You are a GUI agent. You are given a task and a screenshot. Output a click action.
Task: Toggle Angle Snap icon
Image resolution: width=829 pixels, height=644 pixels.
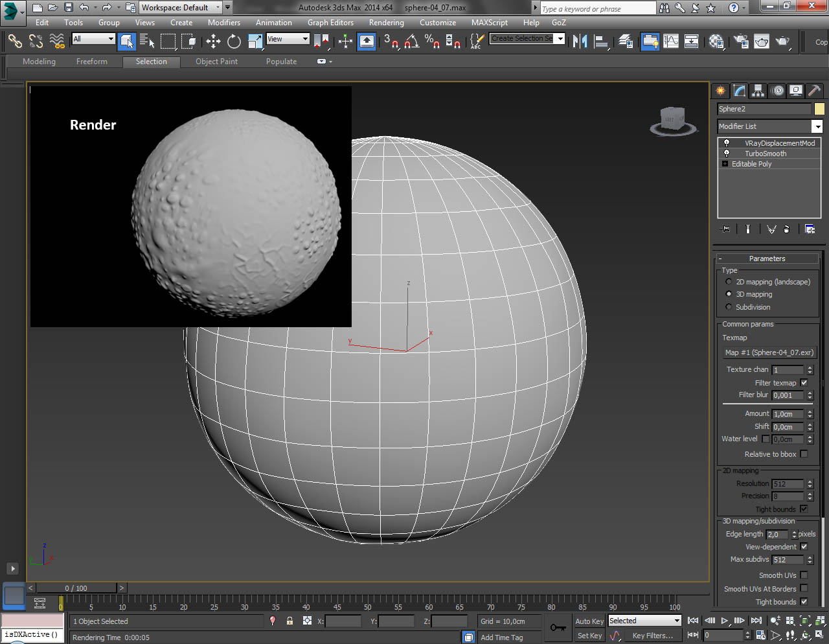[411, 41]
